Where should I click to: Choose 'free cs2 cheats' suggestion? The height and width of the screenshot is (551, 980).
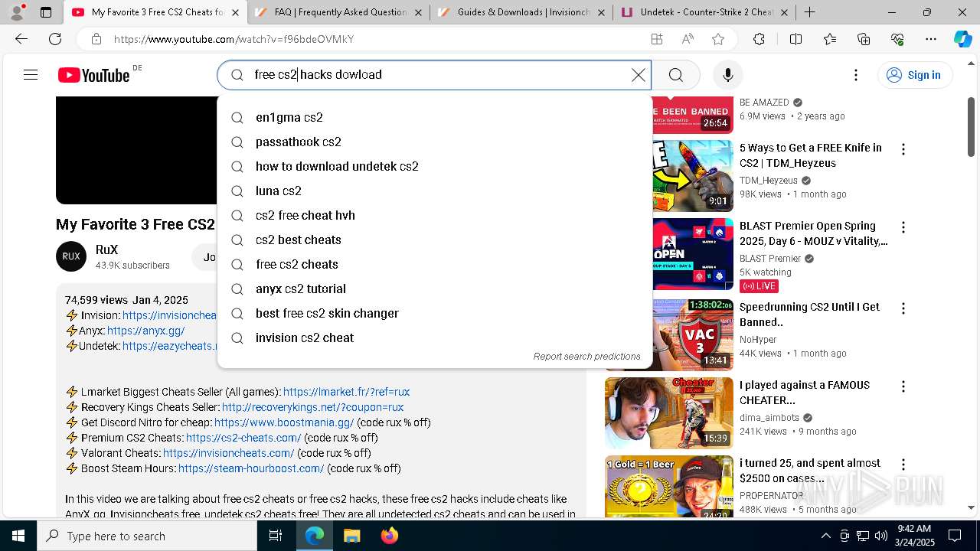point(435,264)
